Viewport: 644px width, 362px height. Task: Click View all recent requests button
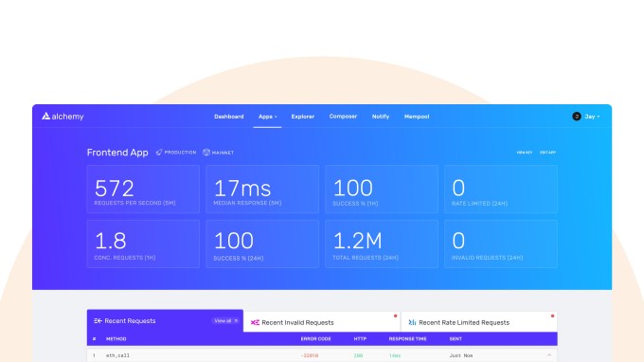[x=226, y=321]
